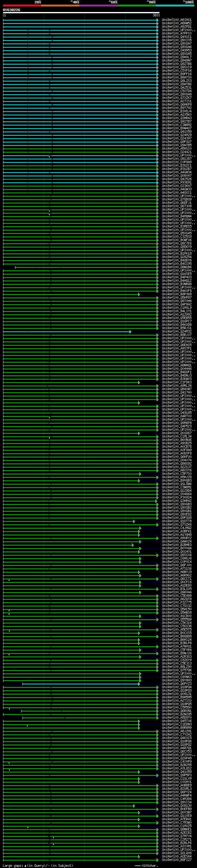Click the label UniRef100_Q4F8A2

pyautogui.click(x=176, y=304)
